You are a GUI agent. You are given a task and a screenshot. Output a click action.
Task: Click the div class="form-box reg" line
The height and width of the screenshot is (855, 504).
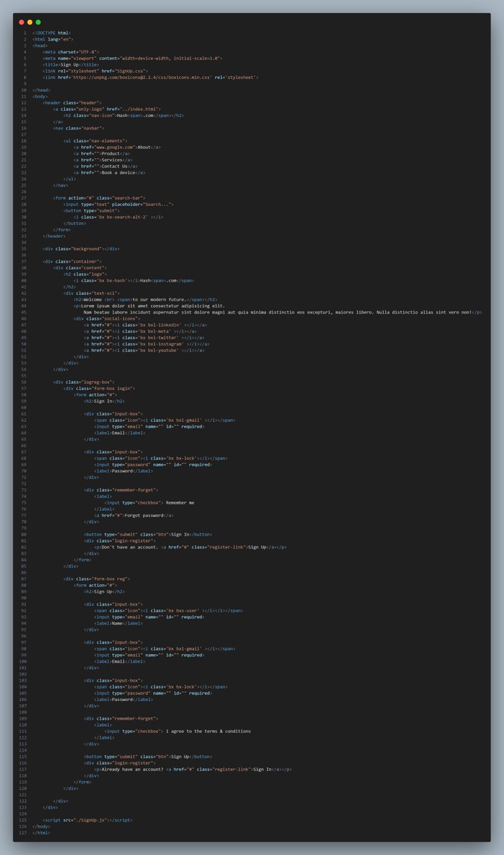pyautogui.click(x=97, y=579)
